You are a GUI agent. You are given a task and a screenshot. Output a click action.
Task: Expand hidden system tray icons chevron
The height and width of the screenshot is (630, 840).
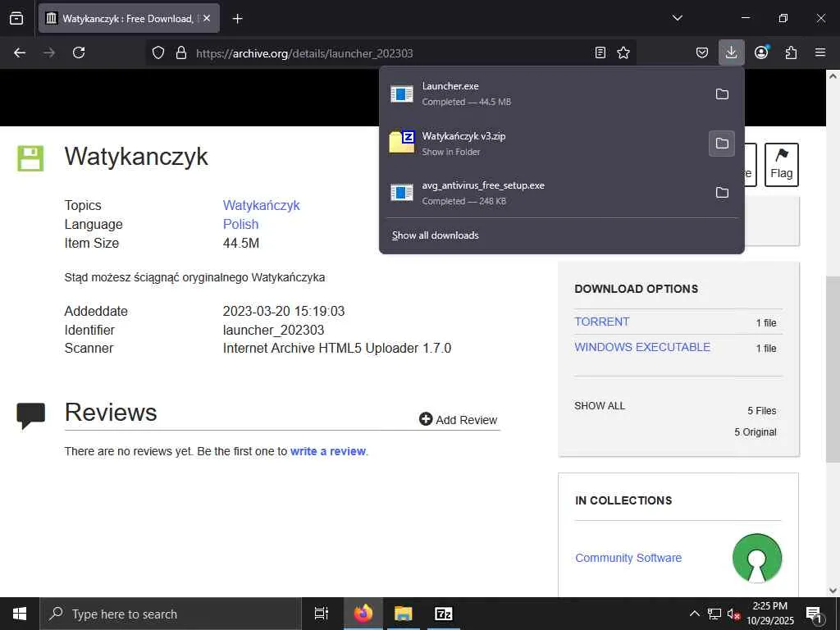694,614
